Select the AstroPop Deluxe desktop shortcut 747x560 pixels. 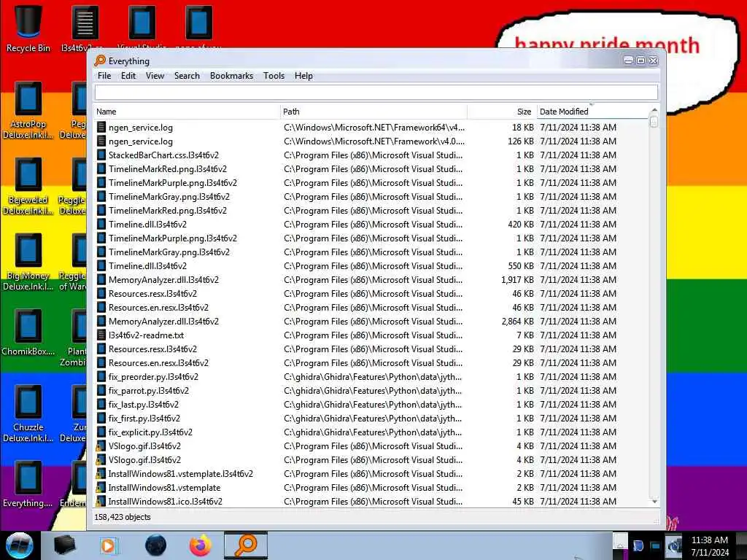(28, 111)
